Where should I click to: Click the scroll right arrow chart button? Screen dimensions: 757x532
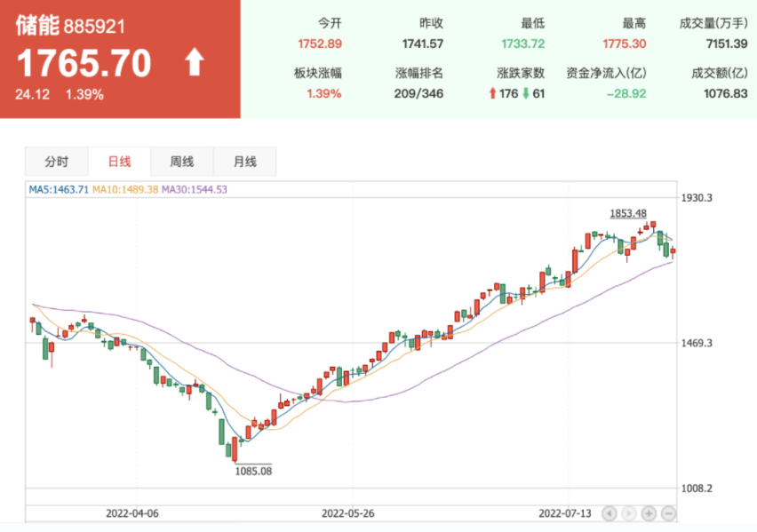point(629,513)
